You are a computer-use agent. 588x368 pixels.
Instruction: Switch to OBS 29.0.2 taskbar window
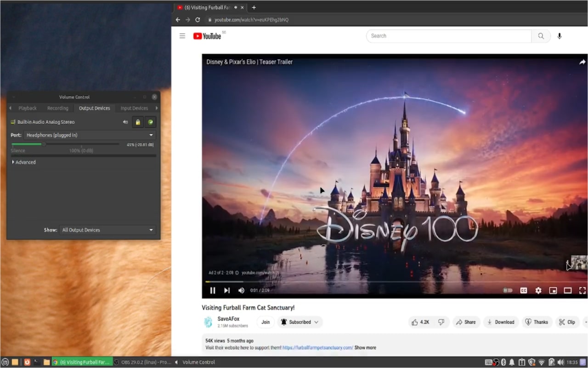point(143,362)
